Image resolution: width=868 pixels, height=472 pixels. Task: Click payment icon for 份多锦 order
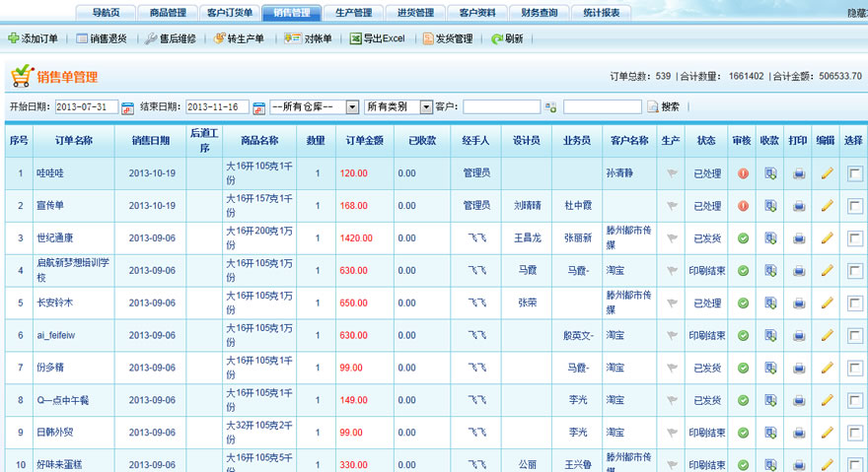click(x=770, y=368)
